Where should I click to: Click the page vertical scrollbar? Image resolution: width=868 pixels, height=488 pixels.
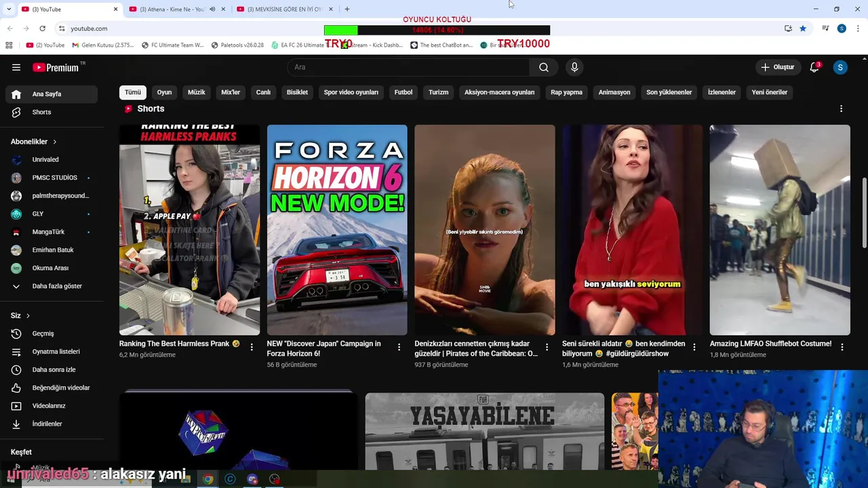(864, 212)
